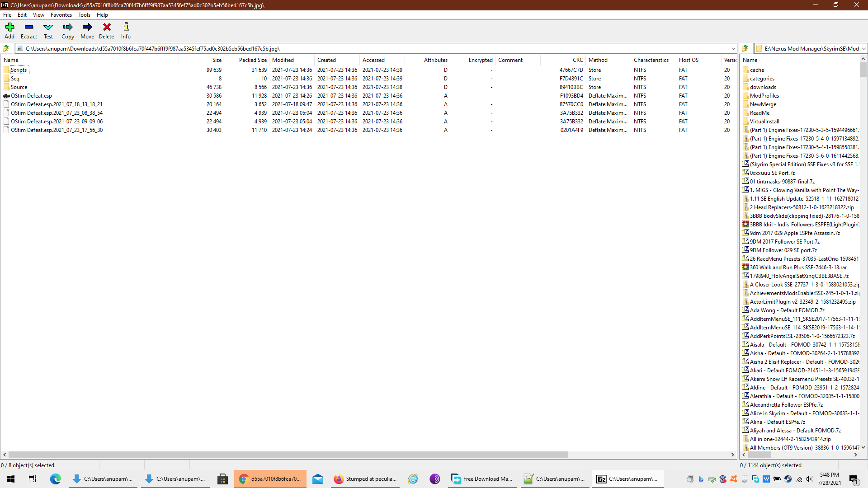The height and width of the screenshot is (488, 868).
Task: Open Task View on taskbar
Action: click(33, 479)
